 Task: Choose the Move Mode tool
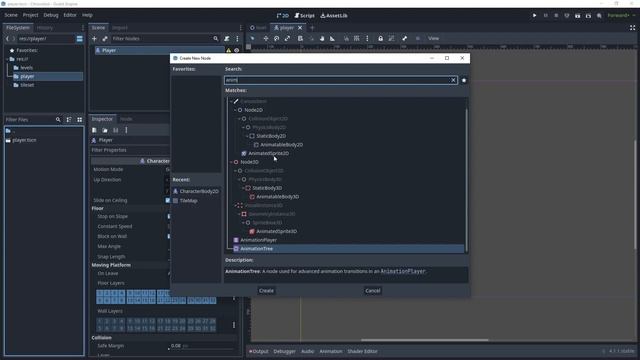[x=266, y=38]
